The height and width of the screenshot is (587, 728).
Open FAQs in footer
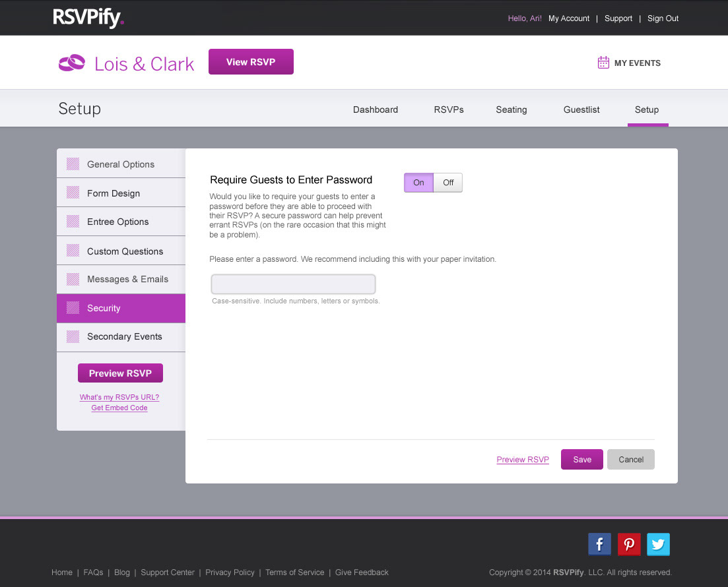(x=93, y=572)
